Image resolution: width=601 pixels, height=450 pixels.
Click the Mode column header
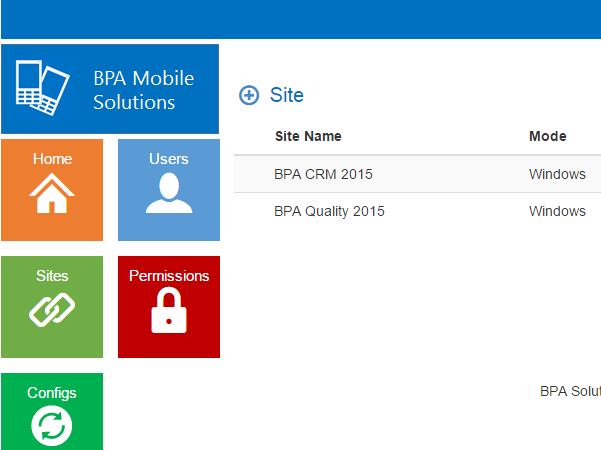(548, 136)
